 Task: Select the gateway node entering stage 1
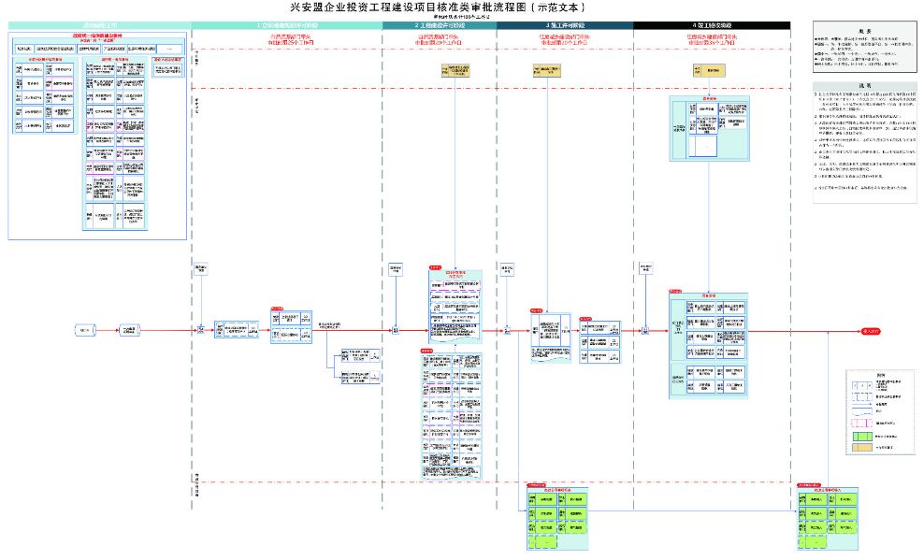201,330
